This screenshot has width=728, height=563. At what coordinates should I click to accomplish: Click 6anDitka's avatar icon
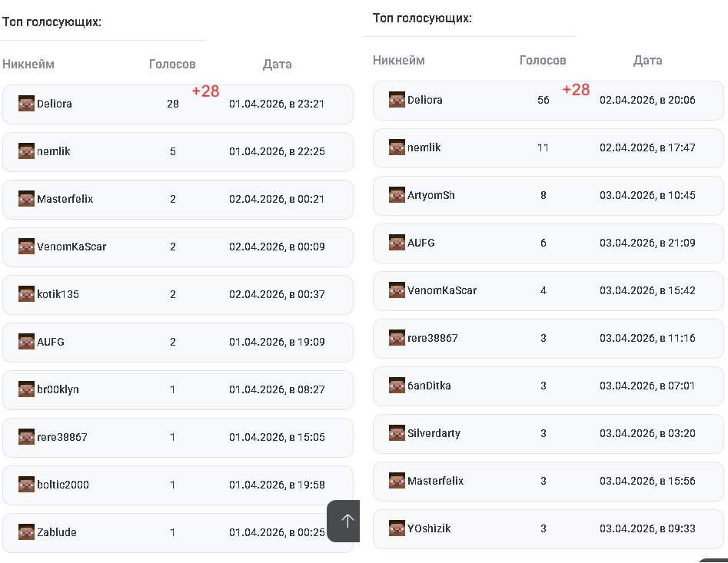click(397, 386)
